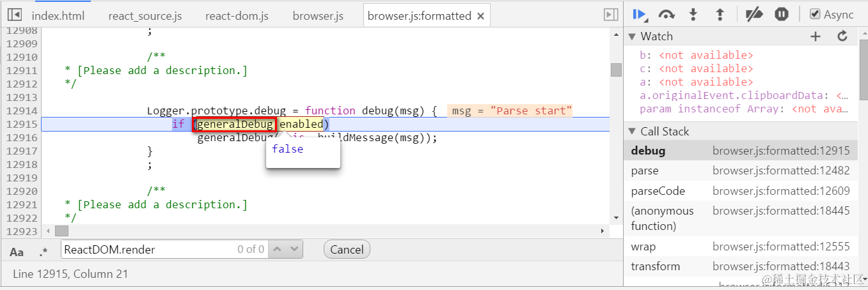The height and width of the screenshot is (290, 868).
Task: Click browser.js:formatted:12482 source link
Action: click(781, 171)
